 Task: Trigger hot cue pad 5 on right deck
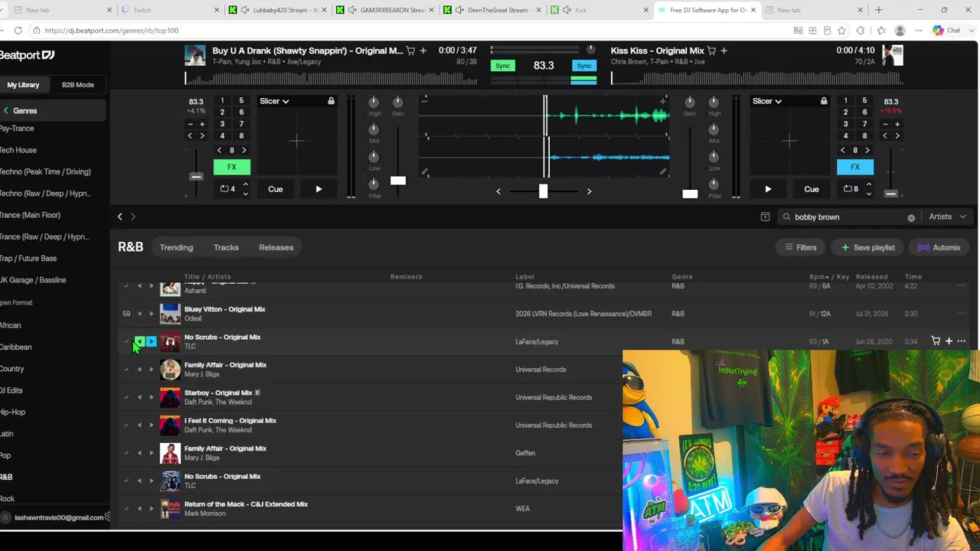[864, 101]
